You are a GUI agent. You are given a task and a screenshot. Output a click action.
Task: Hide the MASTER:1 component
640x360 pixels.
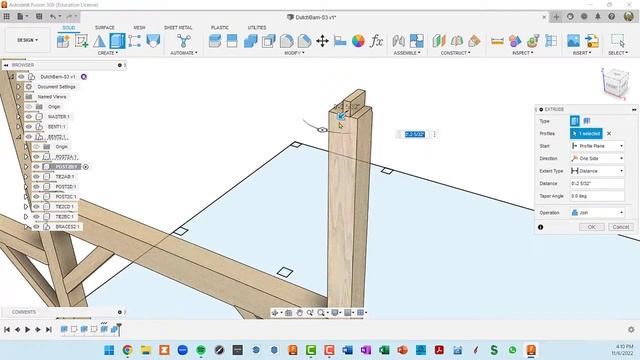tap(29, 117)
